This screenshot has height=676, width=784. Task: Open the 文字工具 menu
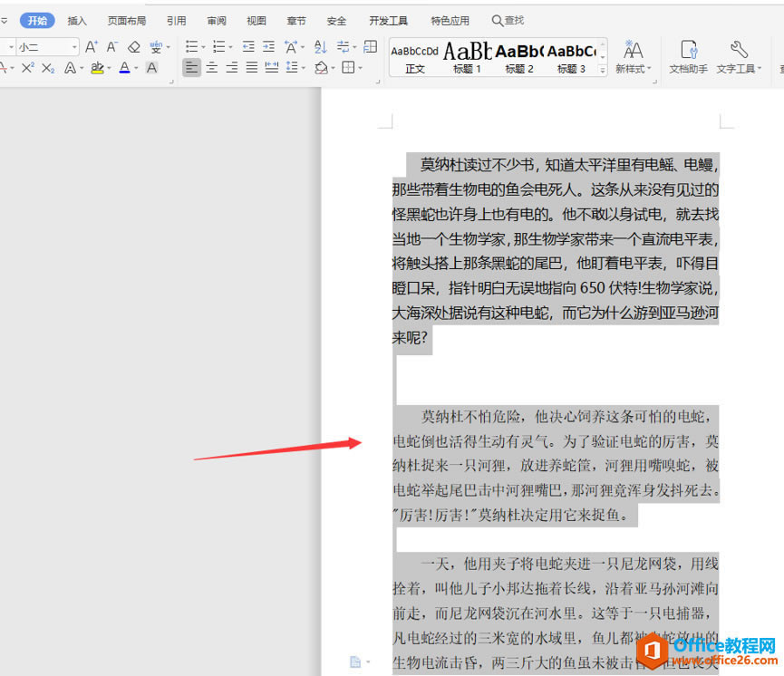click(x=739, y=57)
